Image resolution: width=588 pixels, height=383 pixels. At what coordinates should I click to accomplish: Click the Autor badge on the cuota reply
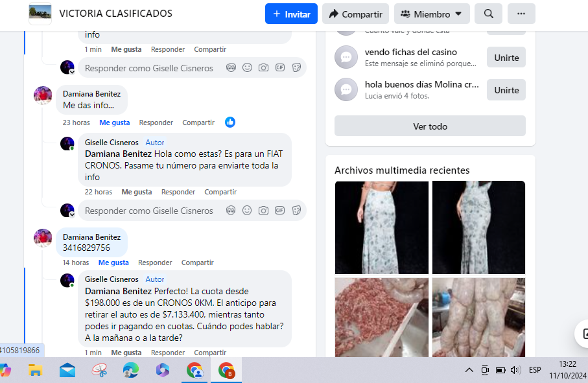(155, 279)
